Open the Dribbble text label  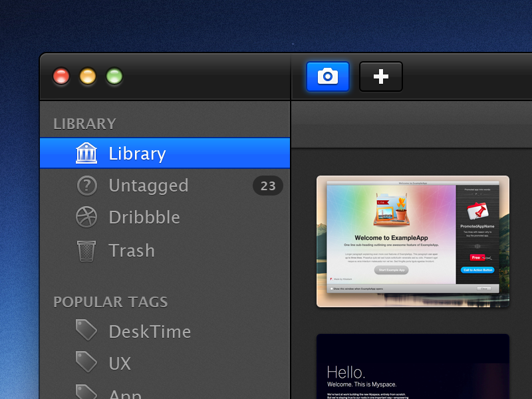(x=144, y=218)
